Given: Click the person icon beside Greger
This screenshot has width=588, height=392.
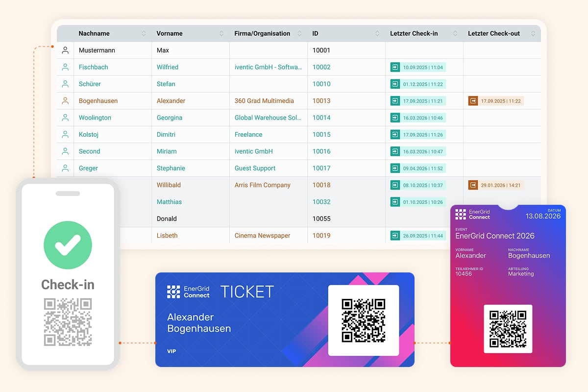Looking at the screenshot, I should (x=65, y=168).
